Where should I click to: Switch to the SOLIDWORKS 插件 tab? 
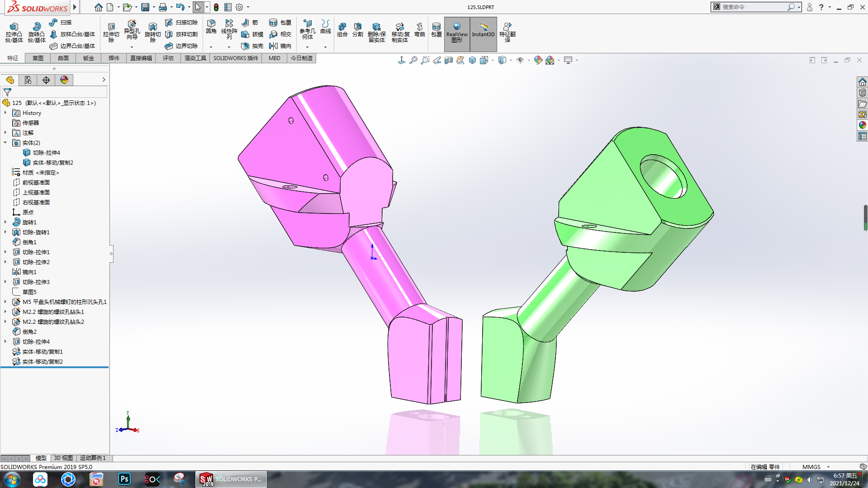pyautogui.click(x=236, y=58)
